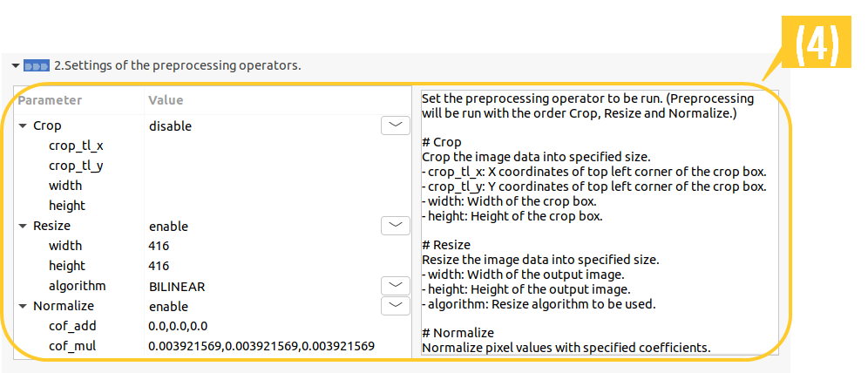Image resolution: width=868 pixels, height=373 pixels.
Task: Open the Normalize enable/disable dropdown
Action: (x=395, y=305)
